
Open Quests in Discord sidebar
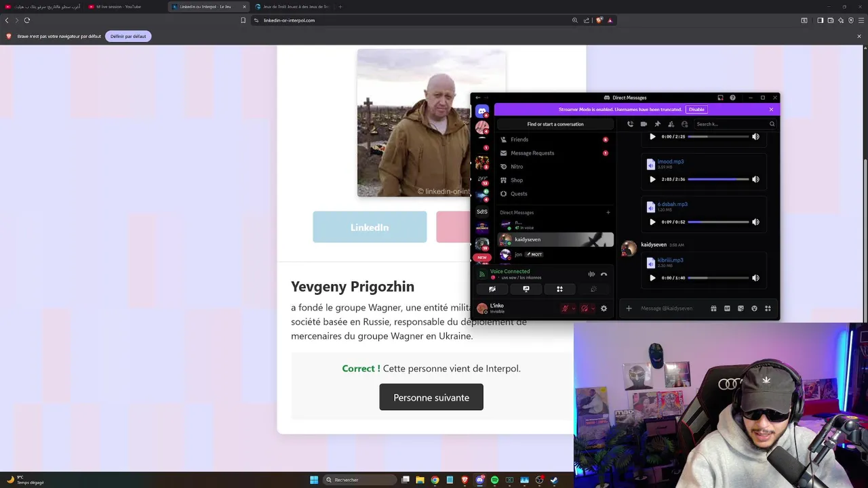click(x=555, y=194)
